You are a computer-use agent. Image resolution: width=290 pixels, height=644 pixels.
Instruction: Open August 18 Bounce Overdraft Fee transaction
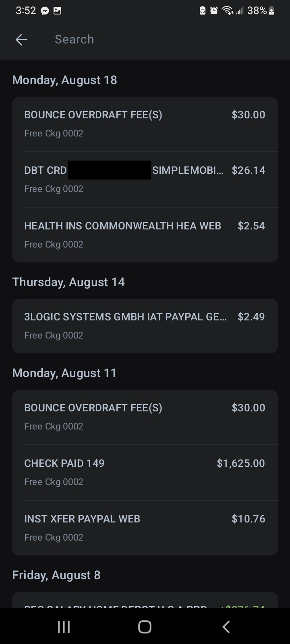point(145,124)
